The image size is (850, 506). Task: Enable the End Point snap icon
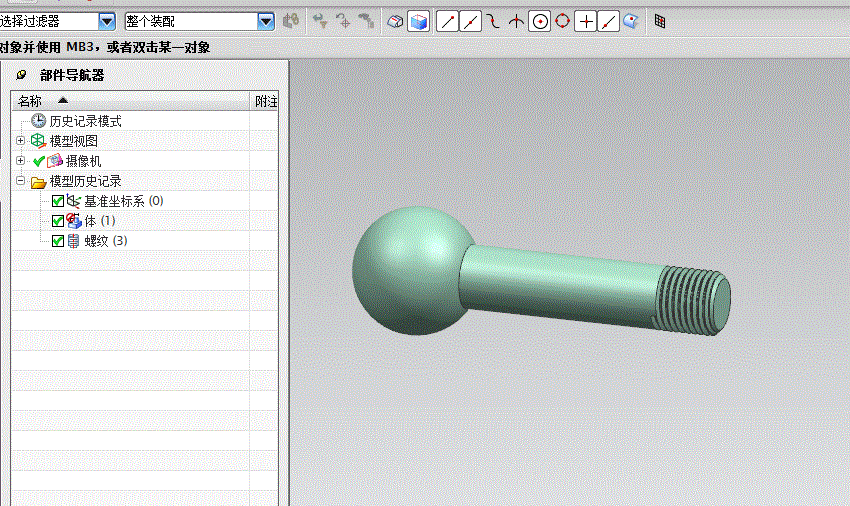point(447,22)
